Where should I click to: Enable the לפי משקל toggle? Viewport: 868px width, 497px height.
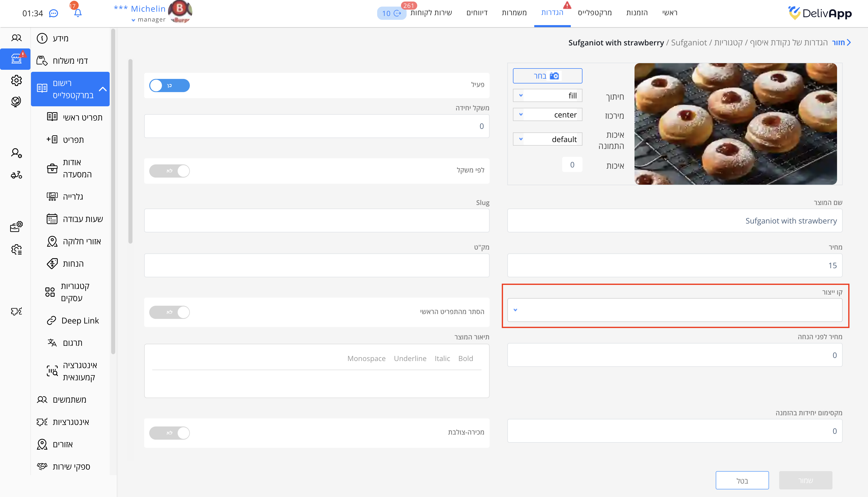click(169, 171)
